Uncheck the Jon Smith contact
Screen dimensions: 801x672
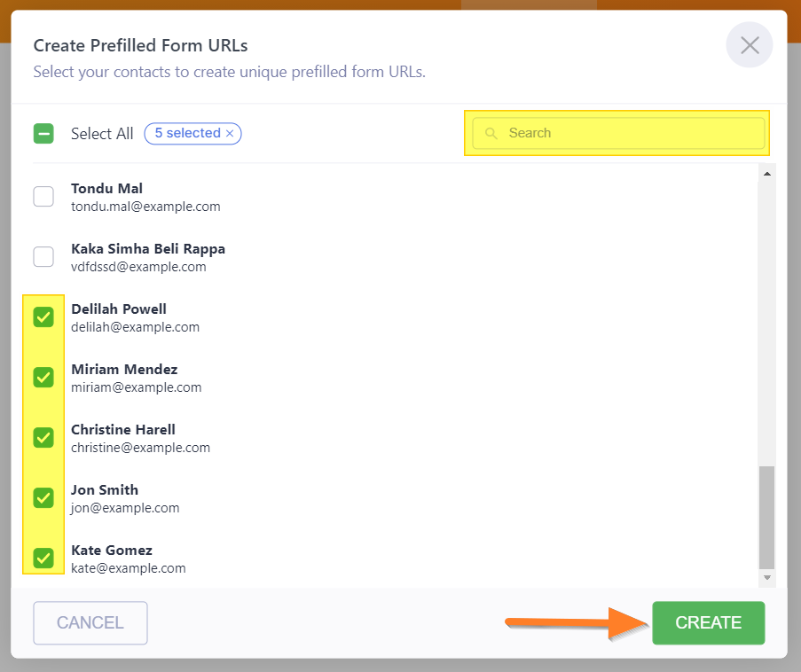point(43,498)
